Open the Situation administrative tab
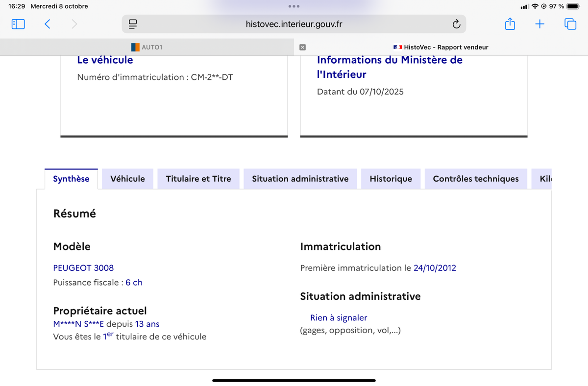Viewport: 588px width, 386px height. pyautogui.click(x=300, y=179)
